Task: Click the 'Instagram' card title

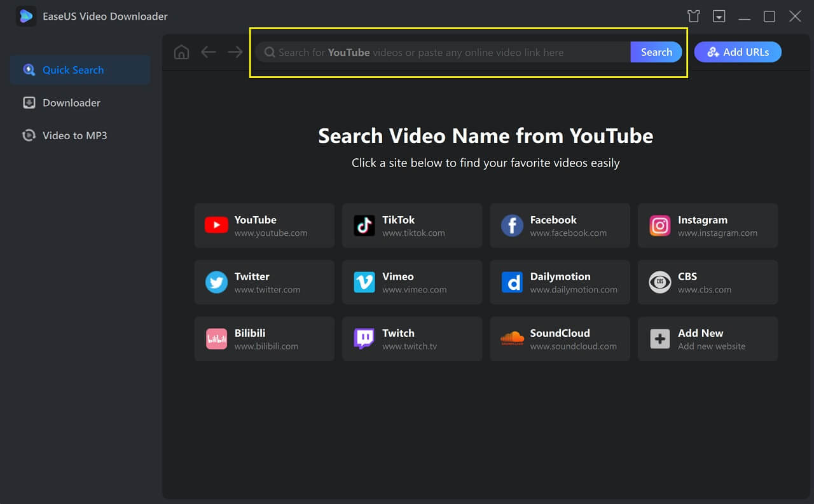Action: click(x=703, y=220)
